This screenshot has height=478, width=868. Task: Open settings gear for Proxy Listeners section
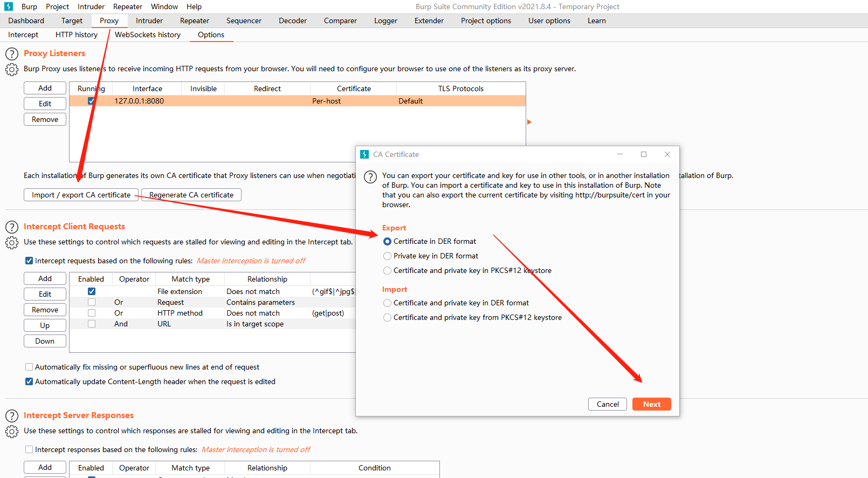pos(12,70)
